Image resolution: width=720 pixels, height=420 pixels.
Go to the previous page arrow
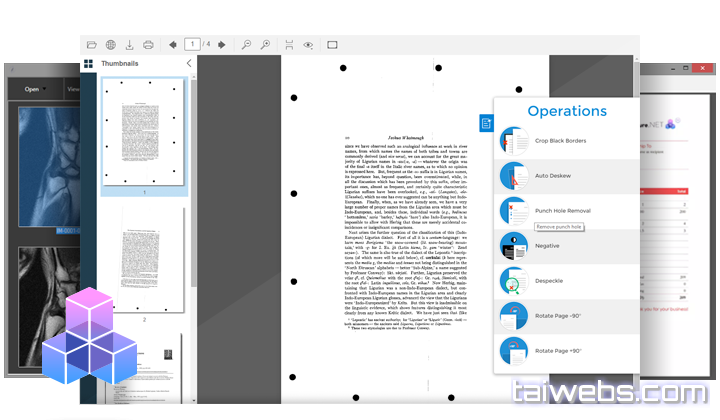[173, 45]
